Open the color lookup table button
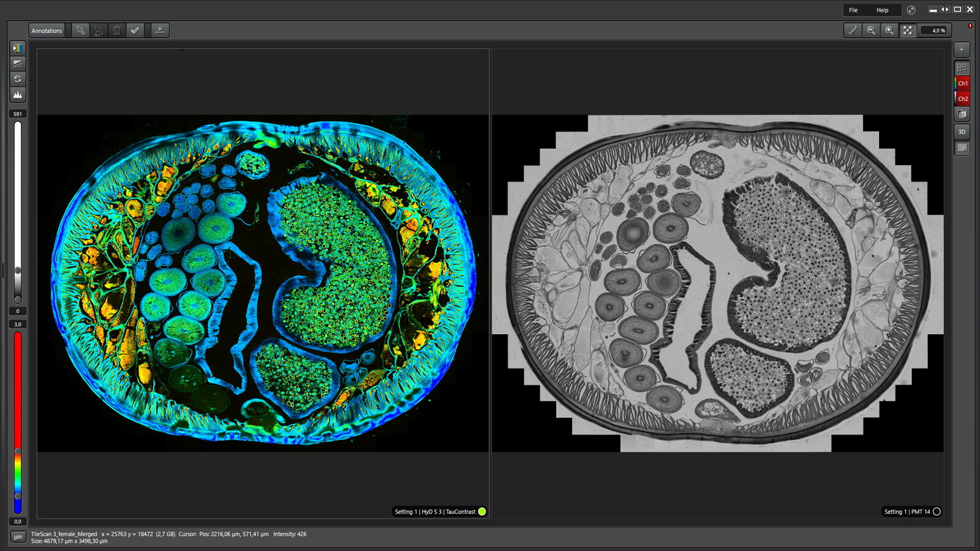 click(x=18, y=48)
